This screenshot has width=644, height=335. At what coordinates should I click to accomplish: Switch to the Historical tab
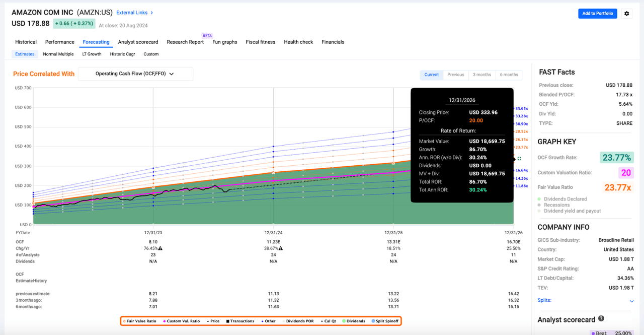click(x=26, y=42)
